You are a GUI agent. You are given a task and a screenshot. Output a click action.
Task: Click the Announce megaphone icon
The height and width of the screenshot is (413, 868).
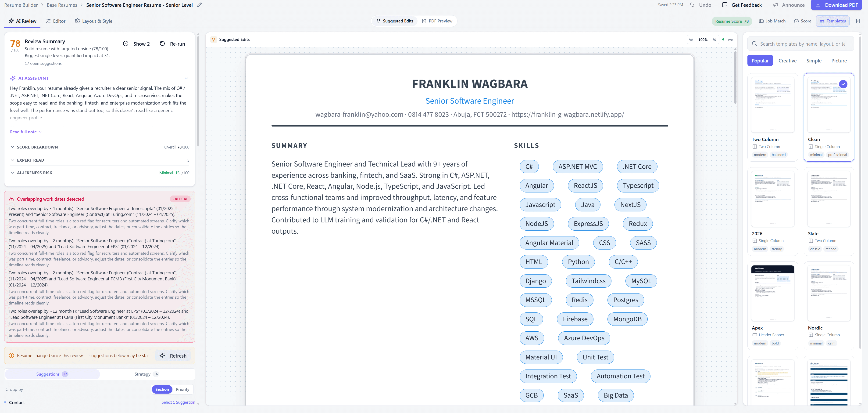(x=775, y=5)
